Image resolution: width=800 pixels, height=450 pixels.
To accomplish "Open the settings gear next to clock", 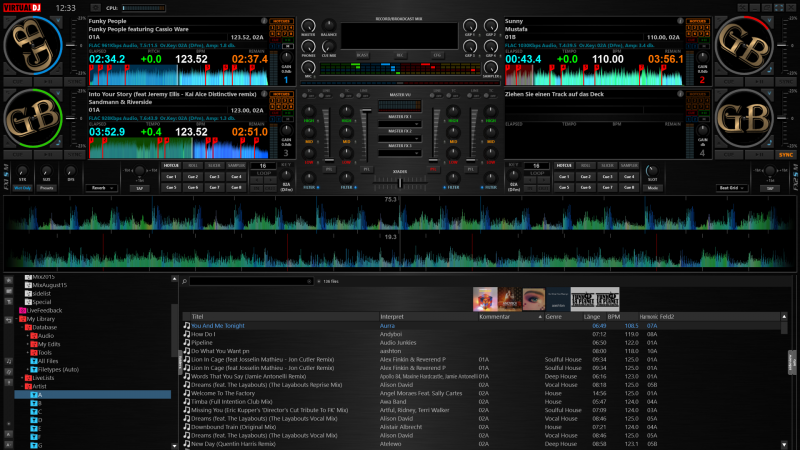I will click(95, 8).
